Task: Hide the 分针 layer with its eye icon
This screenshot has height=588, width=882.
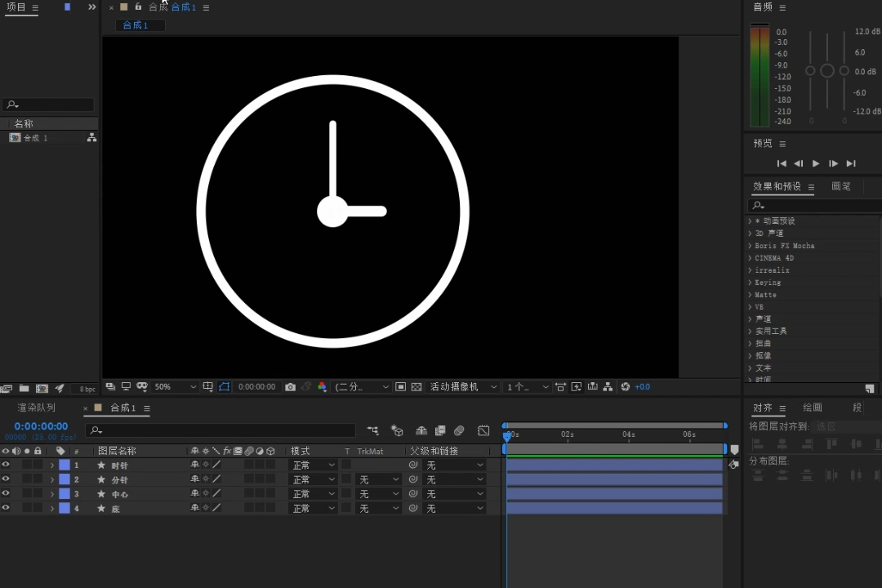Action: 6,479
